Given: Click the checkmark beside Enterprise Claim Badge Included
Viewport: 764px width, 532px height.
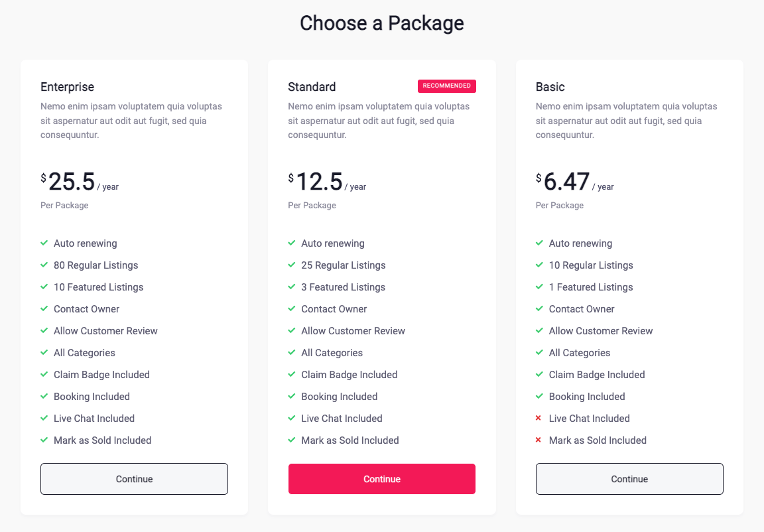Looking at the screenshot, I should point(44,374).
